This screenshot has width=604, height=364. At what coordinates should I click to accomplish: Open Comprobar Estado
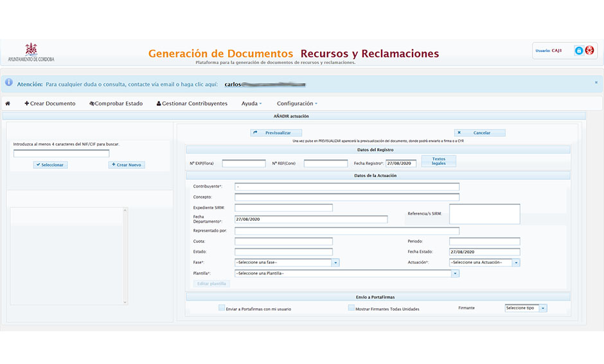116,103
